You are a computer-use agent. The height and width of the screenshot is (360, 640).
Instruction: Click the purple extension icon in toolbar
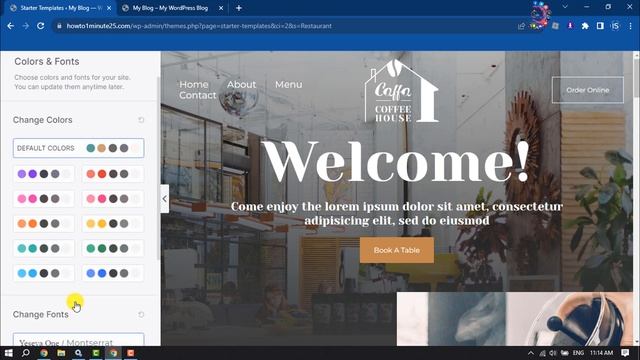coord(570,26)
